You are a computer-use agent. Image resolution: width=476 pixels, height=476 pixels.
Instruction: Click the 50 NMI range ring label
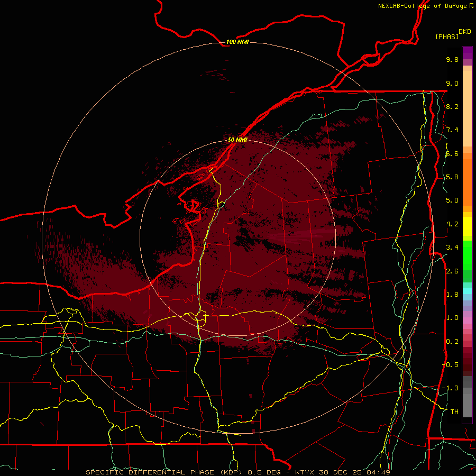click(237, 140)
